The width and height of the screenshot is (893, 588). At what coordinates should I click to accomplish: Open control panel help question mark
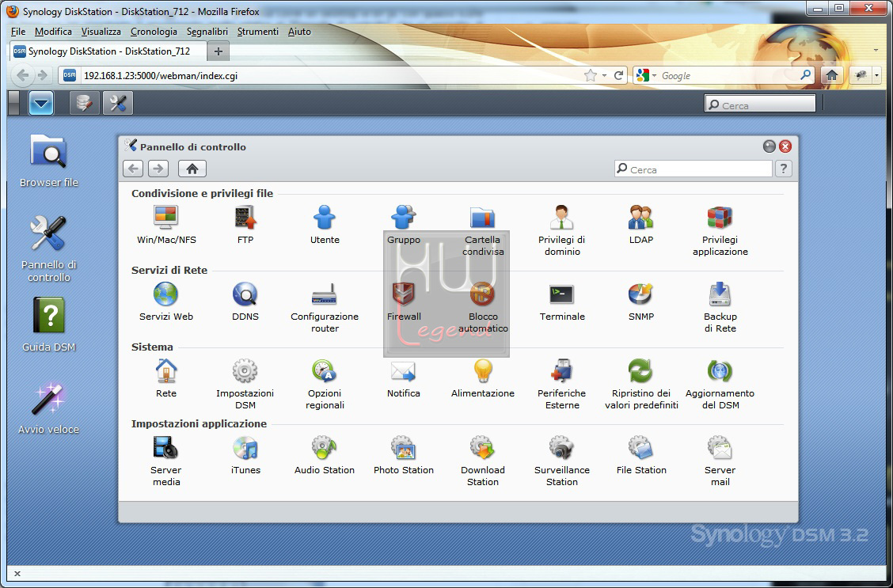pos(784,169)
